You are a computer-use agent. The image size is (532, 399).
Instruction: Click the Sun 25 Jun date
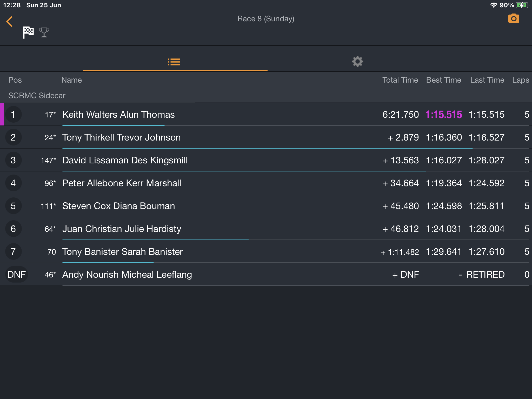(44, 5)
